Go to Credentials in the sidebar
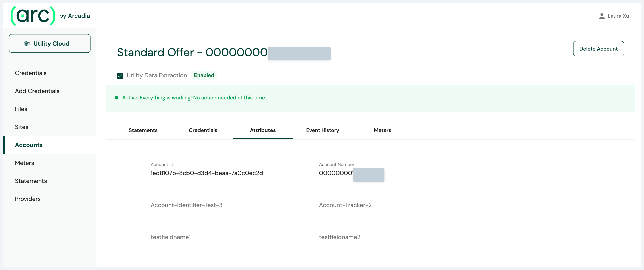The width and height of the screenshot is (644, 270). click(31, 73)
